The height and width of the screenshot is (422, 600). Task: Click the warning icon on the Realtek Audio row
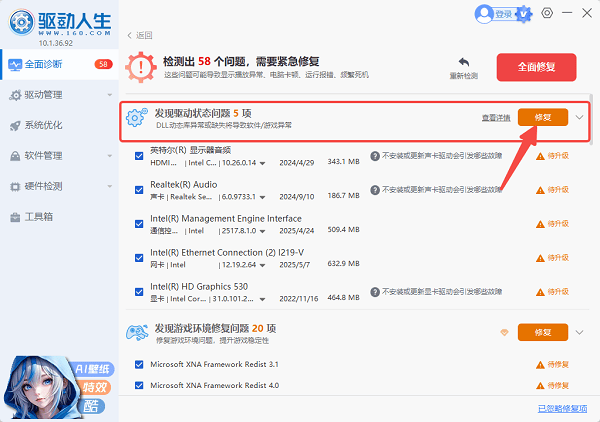(541, 188)
